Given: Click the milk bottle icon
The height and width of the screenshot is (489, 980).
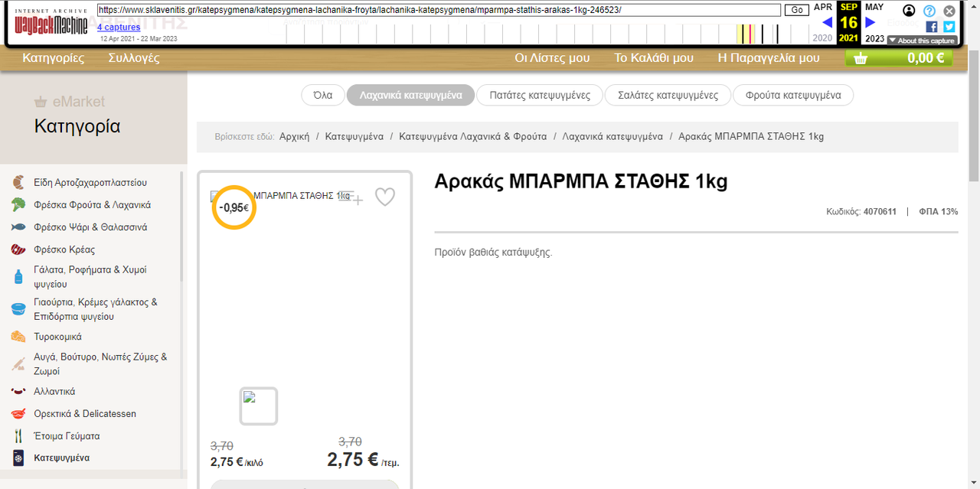Looking at the screenshot, I should [18, 276].
